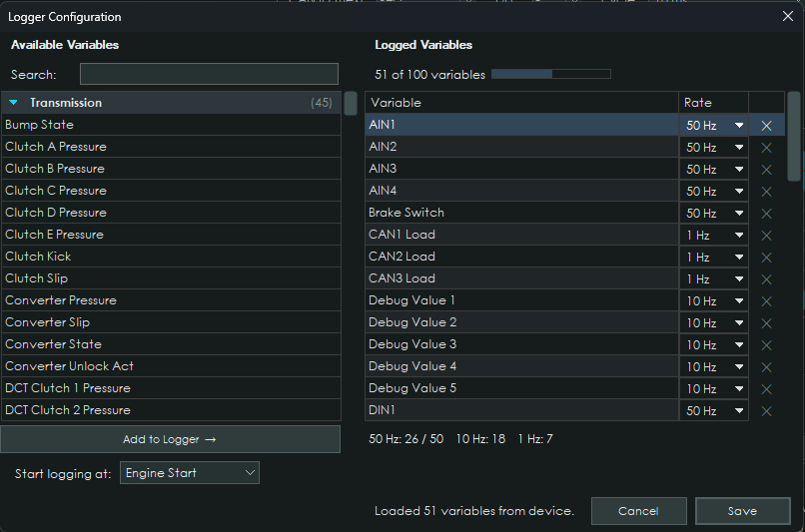Select the Debug Value 3 logged row

pyautogui.click(x=521, y=344)
